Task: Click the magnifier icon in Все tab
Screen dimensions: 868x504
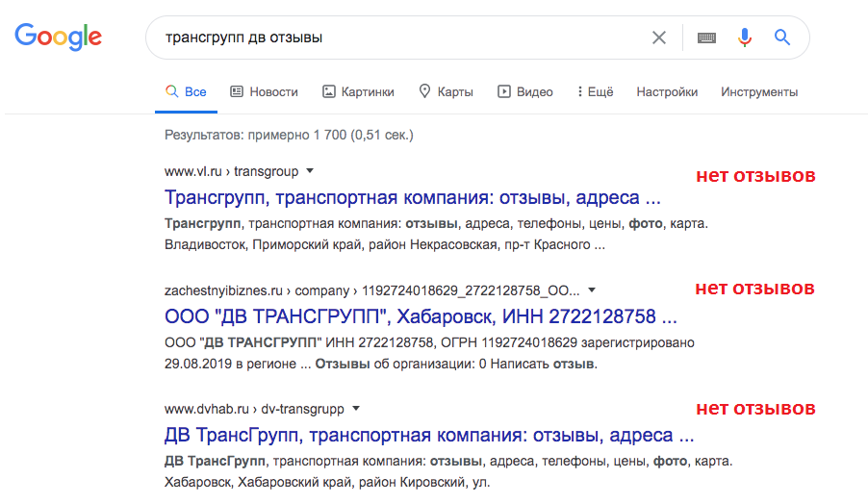Action: pos(171,91)
